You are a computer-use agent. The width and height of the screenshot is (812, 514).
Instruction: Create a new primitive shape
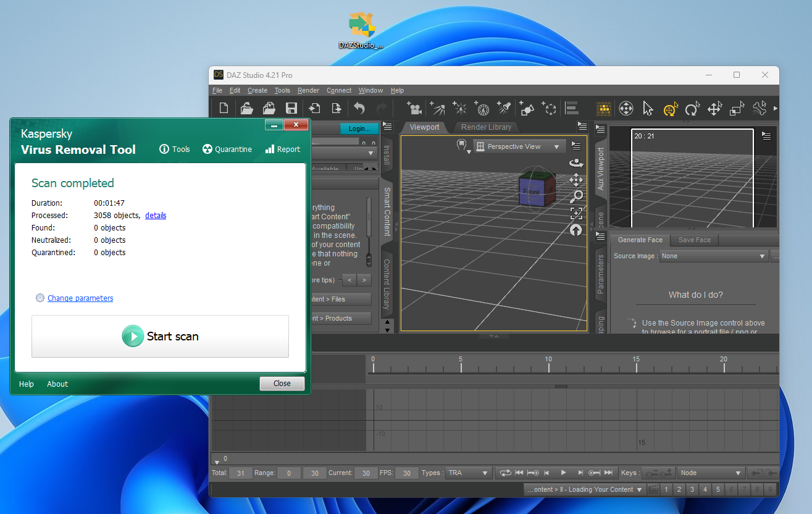click(527, 109)
